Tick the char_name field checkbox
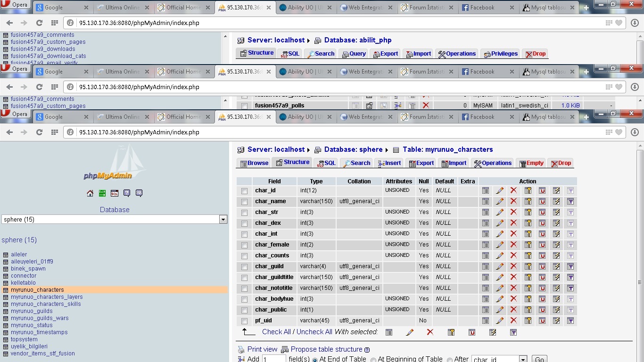The height and width of the screenshot is (362, 644). 244,202
